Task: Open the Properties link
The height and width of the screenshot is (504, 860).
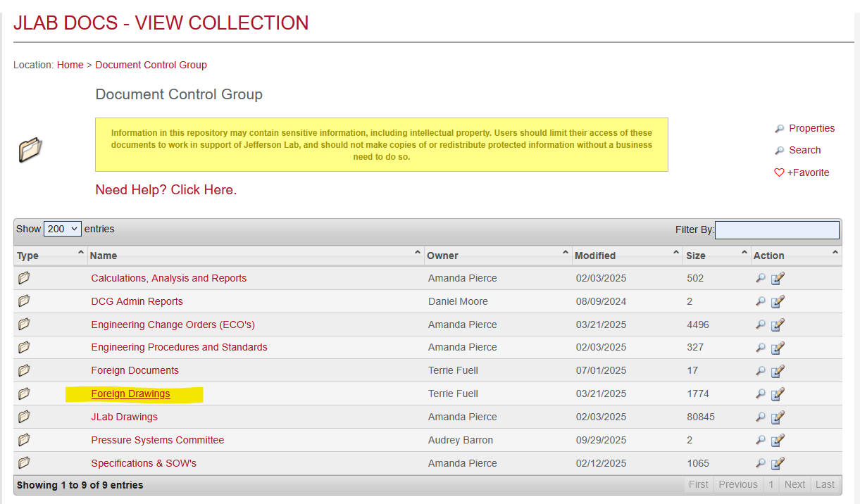Action: (811, 128)
